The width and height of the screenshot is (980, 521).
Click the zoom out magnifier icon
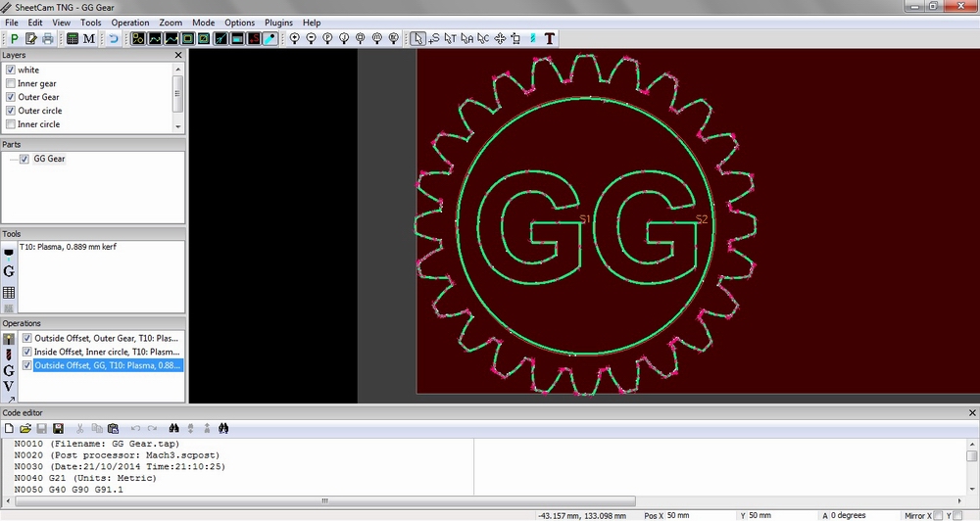[x=312, y=39]
